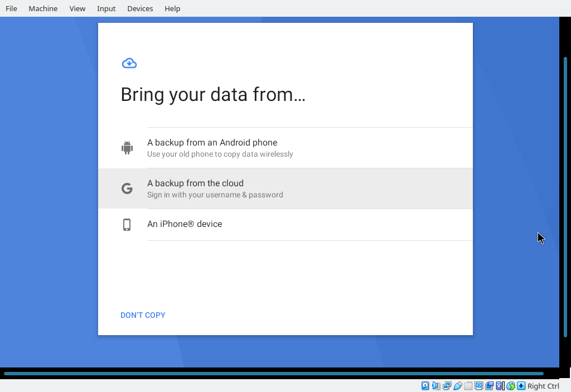Click the Android robot icon
This screenshot has height=392, width=571.
point(127,148)
